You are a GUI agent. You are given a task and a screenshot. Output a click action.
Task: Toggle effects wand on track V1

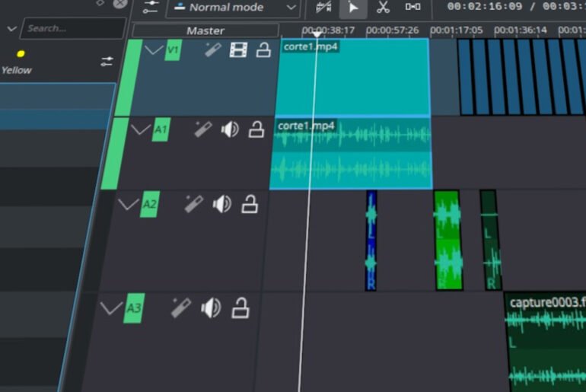tap(212, 50)
